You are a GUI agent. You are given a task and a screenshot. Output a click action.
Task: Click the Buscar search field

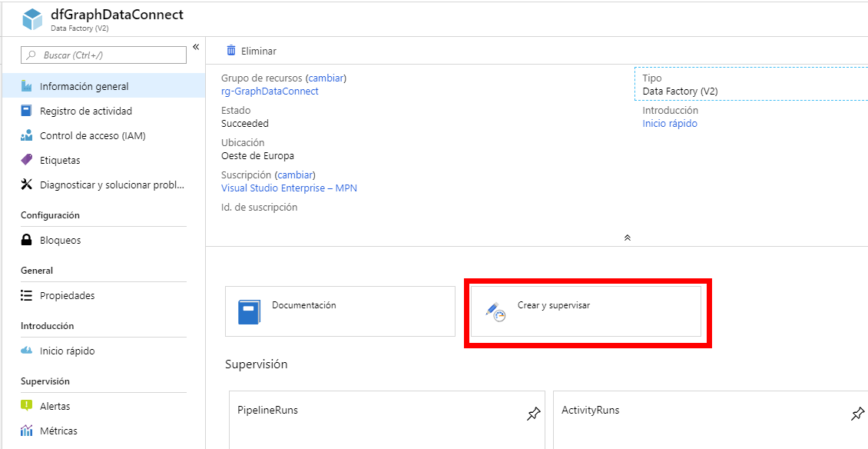tap(102, 55)
